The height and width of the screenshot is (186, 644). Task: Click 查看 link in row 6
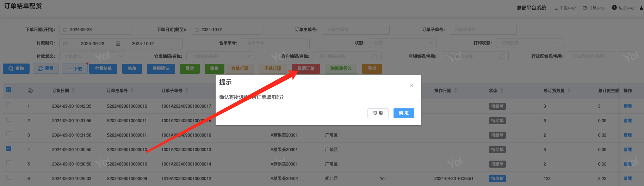[628, 179]
